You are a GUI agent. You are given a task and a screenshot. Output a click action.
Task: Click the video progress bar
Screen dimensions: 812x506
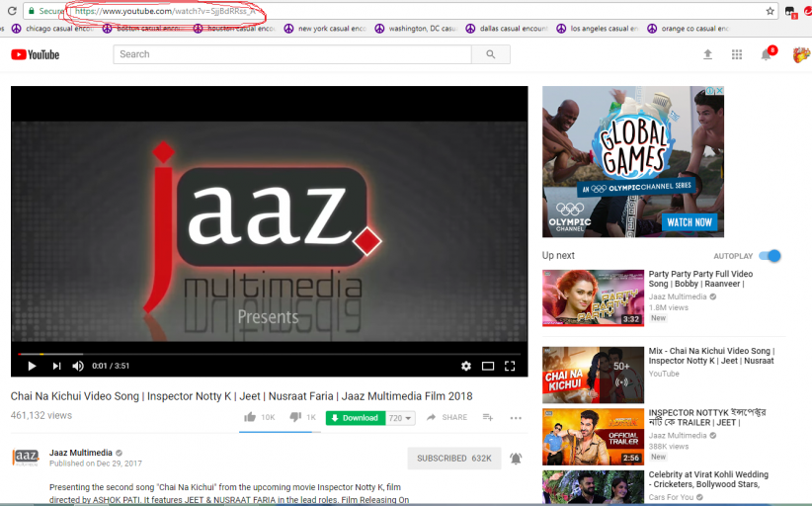coord(269,353)
